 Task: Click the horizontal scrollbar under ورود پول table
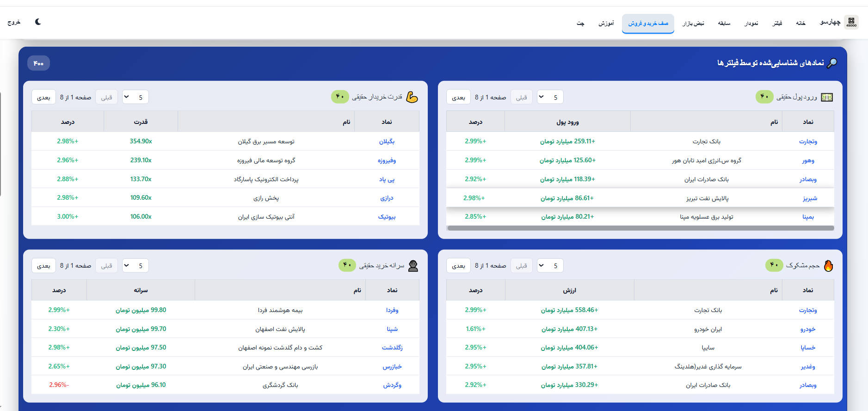point(640,228)
